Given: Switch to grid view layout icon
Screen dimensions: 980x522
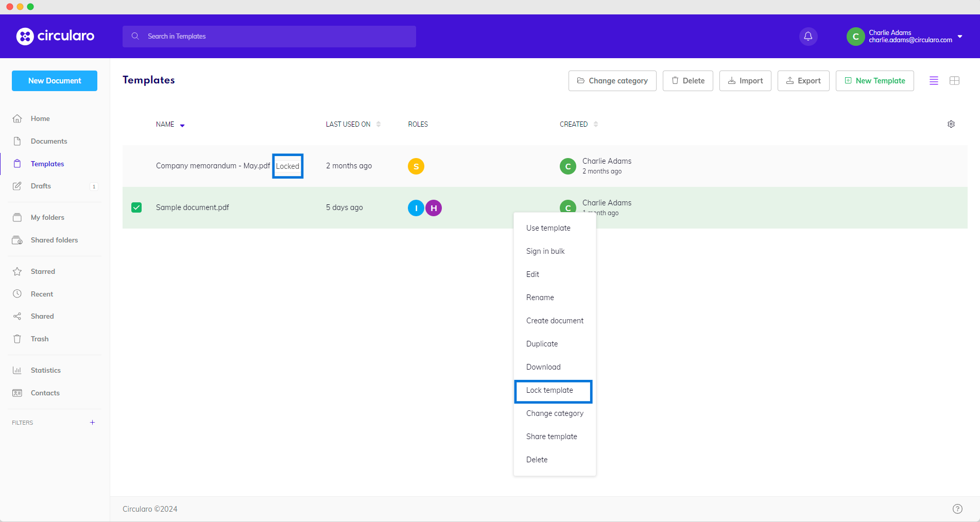Looking at the screenshot, I should click(x=954, y=81).
